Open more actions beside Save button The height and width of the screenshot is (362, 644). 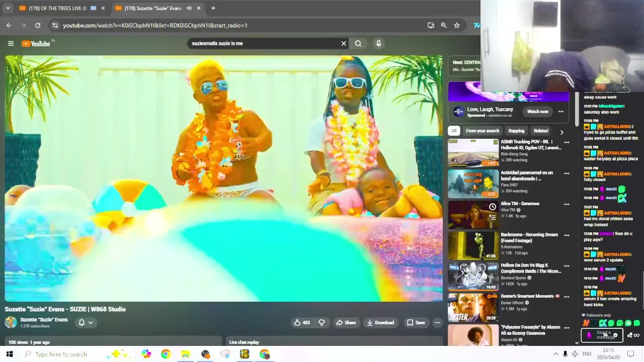(x=437, y=323)
